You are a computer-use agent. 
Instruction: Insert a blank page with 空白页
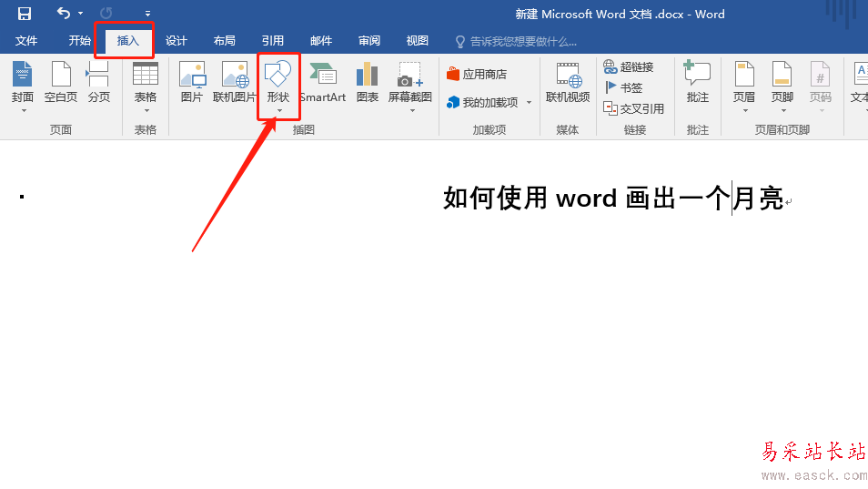(61, 82)
